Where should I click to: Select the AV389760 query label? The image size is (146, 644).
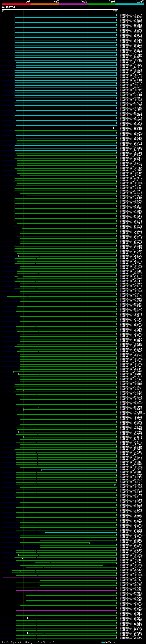point(8,8)
